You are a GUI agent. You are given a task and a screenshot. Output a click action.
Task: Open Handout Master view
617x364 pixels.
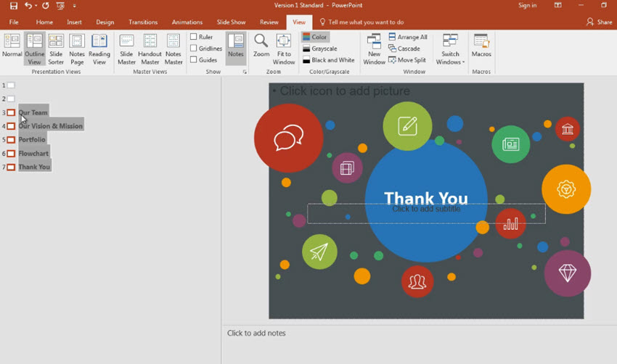click(150, 49)
